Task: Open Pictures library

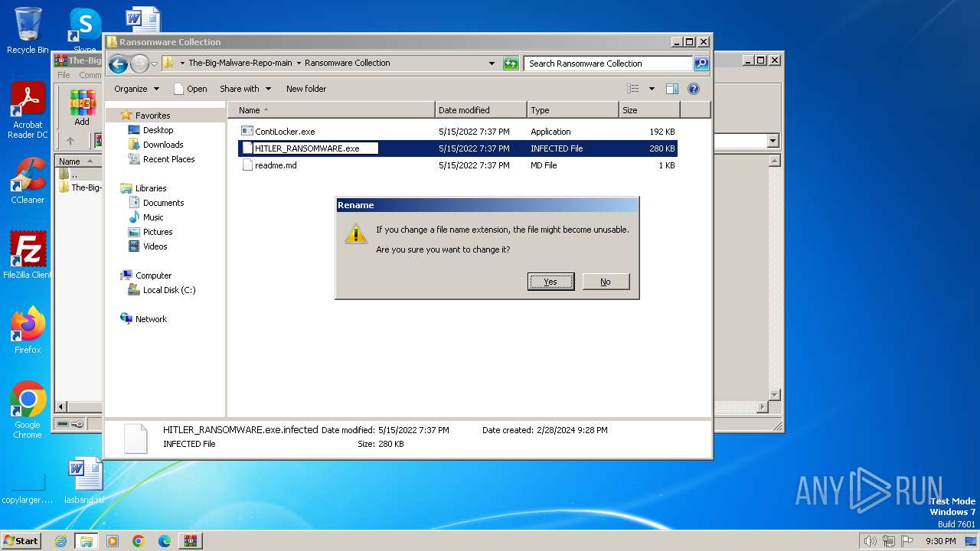Action: pos(158,232)
